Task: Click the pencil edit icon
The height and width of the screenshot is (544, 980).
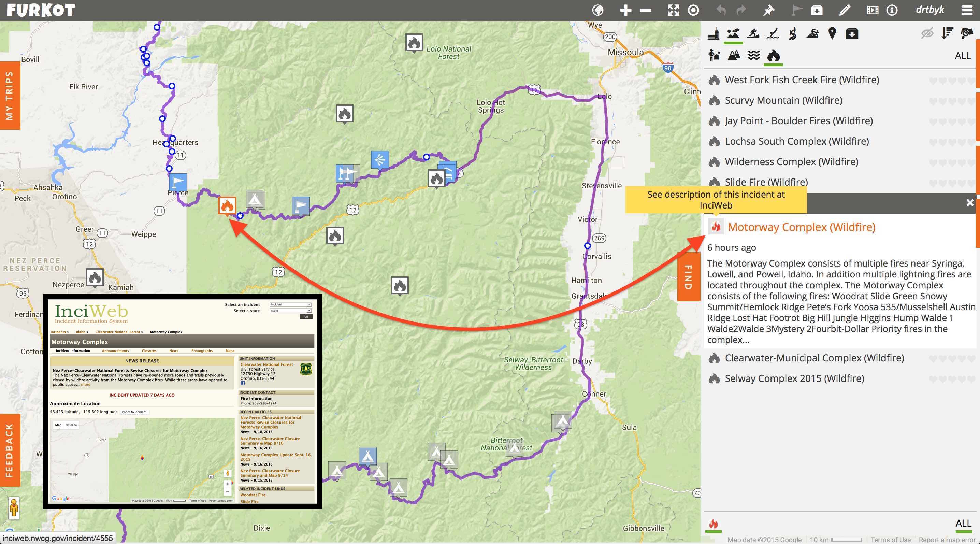Action: [845, 10]
